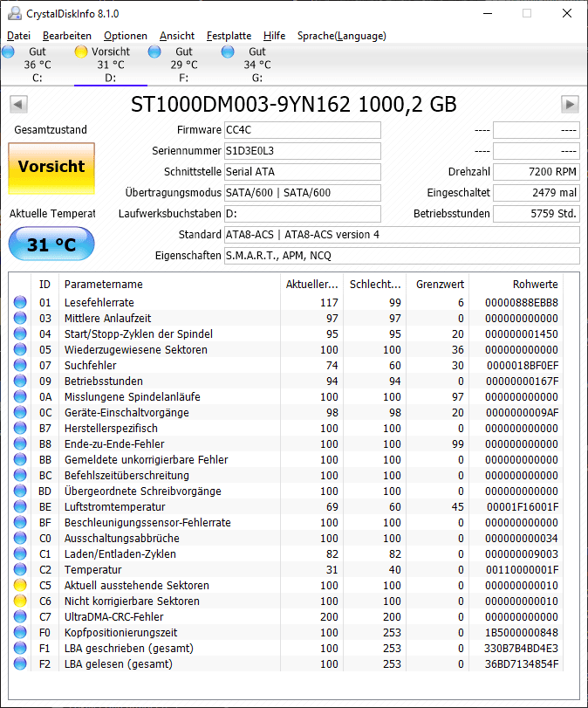This screenshot has width=588, height=708.
Task: Select Gemeldete unkorrigierbare Fehler parameter name
Action: click(x=147, y=460)
